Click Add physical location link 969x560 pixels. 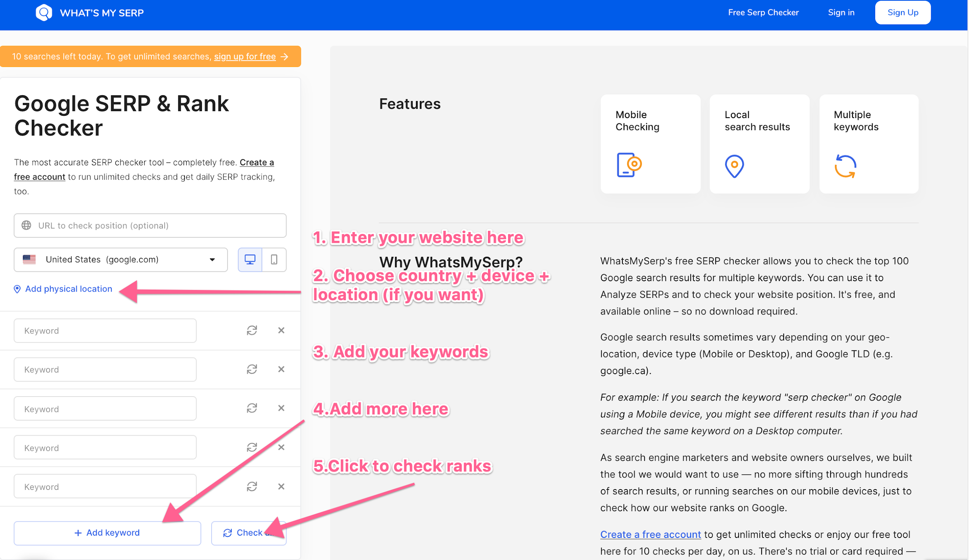click(x=69, y=289)
